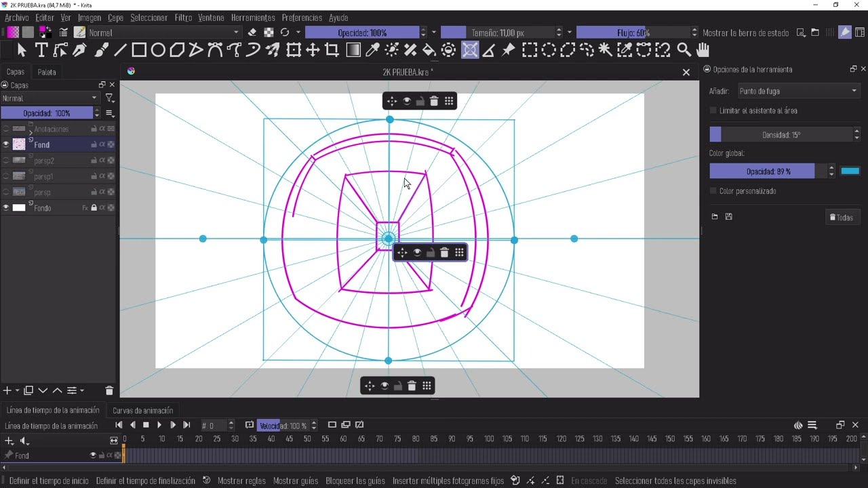Expand the Anotaciones group layer

pos(31,132)
